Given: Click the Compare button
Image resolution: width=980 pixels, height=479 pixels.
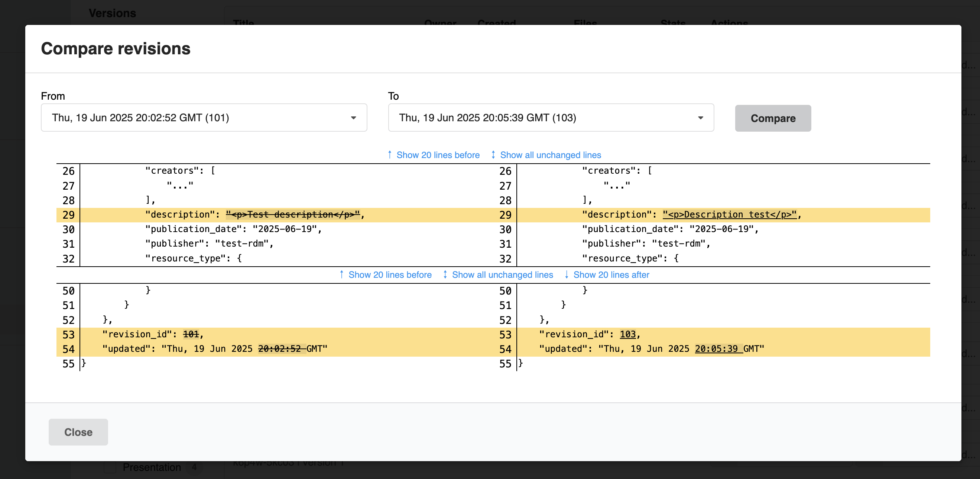Looking at the screenshot, I should (773, 118).
